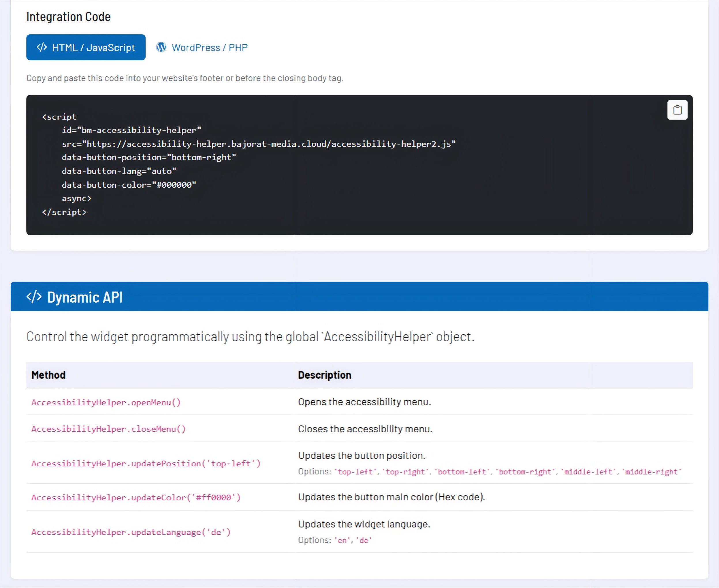This screenshot has width=719, height=588.
Task: Click the data-button-position="bottom-right" line
Action: point(149,157)
